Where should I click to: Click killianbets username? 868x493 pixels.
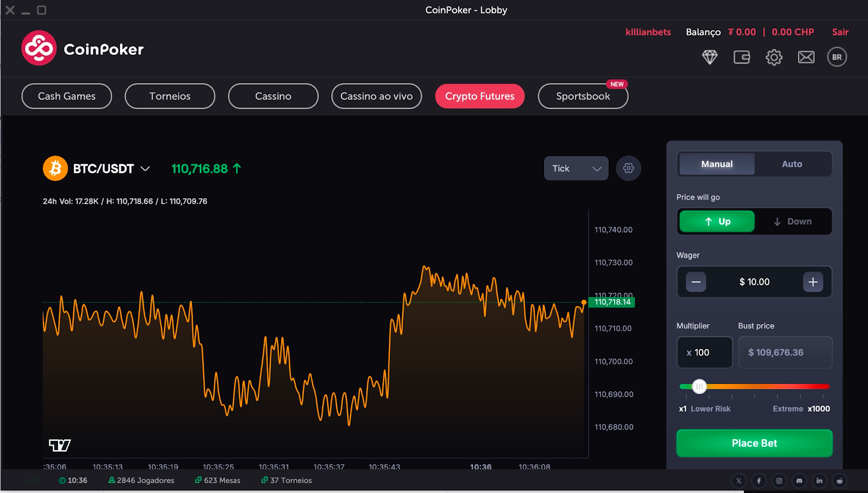(648, 32)
